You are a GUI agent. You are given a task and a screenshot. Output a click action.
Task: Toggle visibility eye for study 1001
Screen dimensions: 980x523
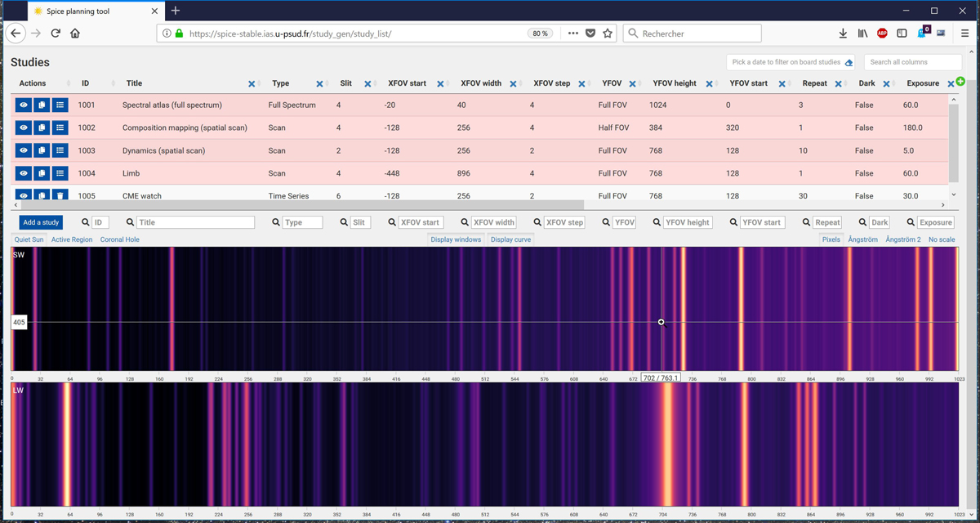(24, 105)
